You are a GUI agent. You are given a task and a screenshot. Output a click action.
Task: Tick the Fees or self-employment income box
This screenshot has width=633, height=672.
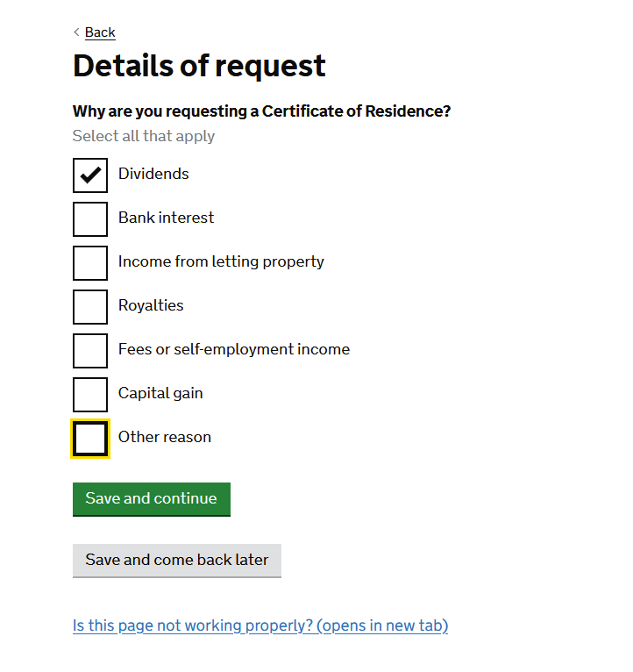point(90,351)
